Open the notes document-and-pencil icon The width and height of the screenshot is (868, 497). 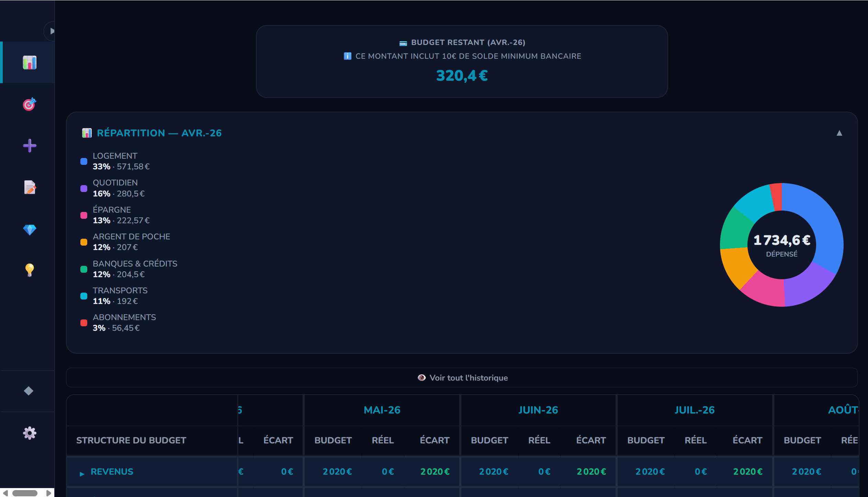(x=29, y=187)
